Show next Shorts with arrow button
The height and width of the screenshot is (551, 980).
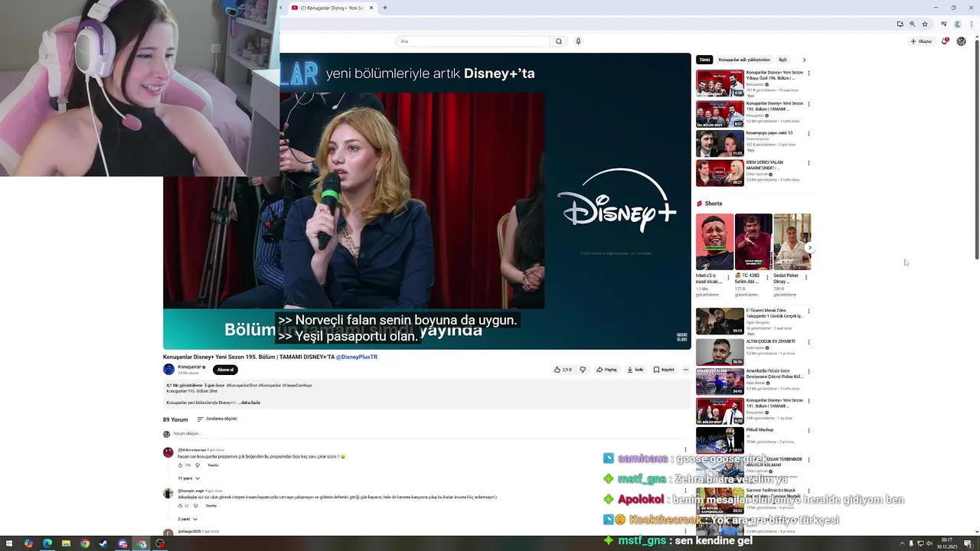[809, 247]
